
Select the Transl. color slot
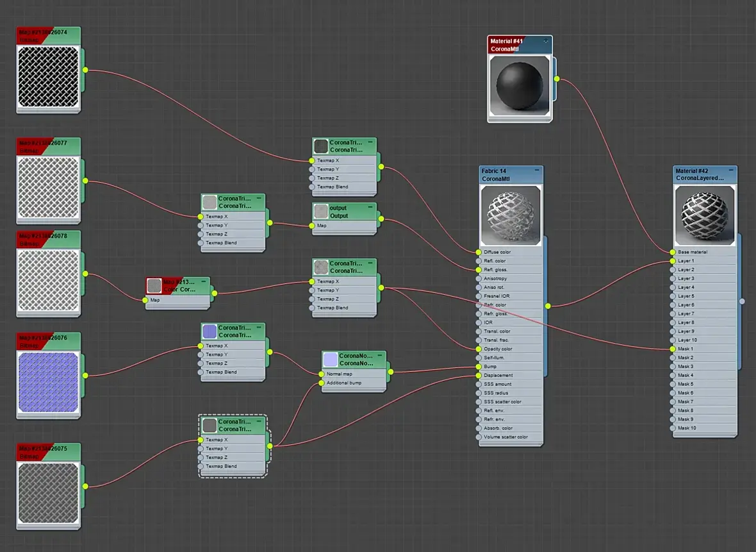tap(511, 331)
